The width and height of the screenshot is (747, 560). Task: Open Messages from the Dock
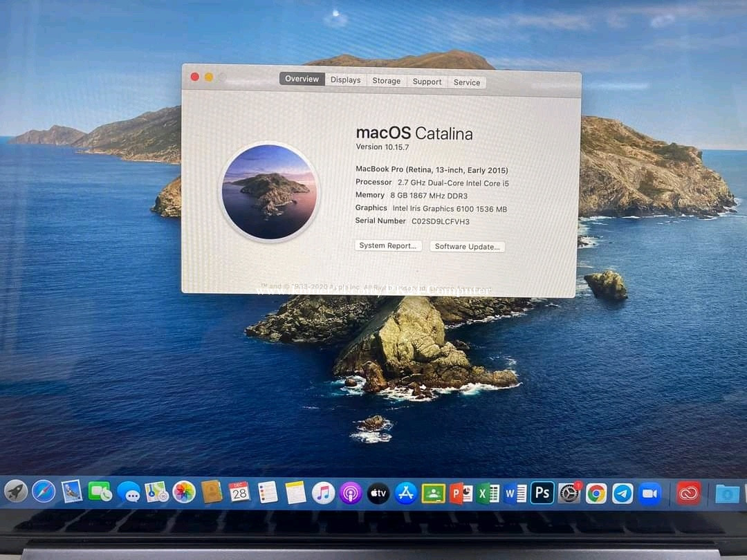pos(129,492)
